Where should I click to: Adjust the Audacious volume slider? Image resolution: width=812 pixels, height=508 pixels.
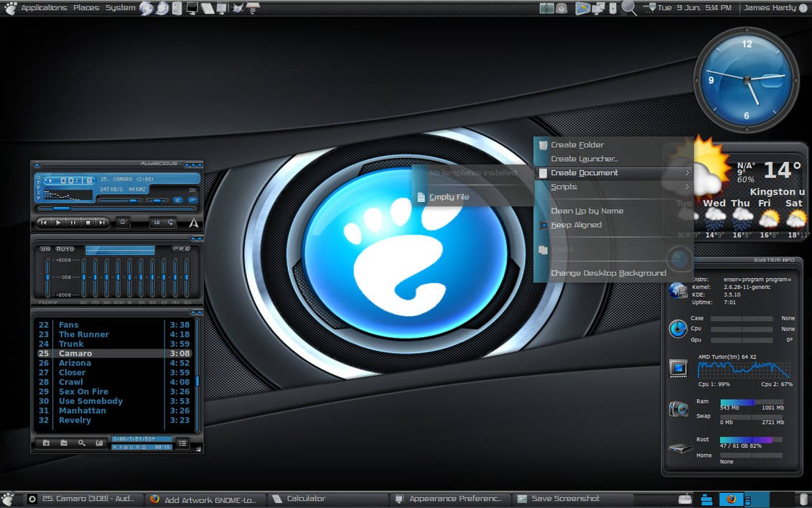pyautogui.click(x=120, y=200)
